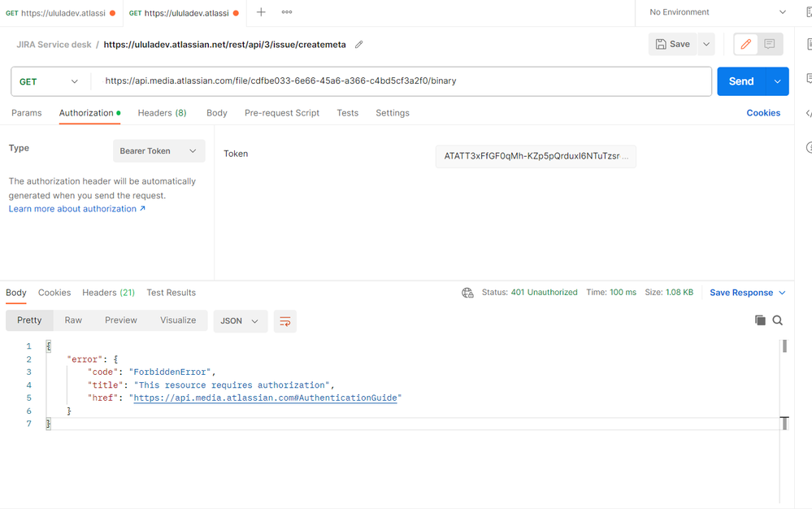The height and width of the screenshot is (509, 812).
Task: Expand the GET method dropdown
Action: [x=50, y=81]
